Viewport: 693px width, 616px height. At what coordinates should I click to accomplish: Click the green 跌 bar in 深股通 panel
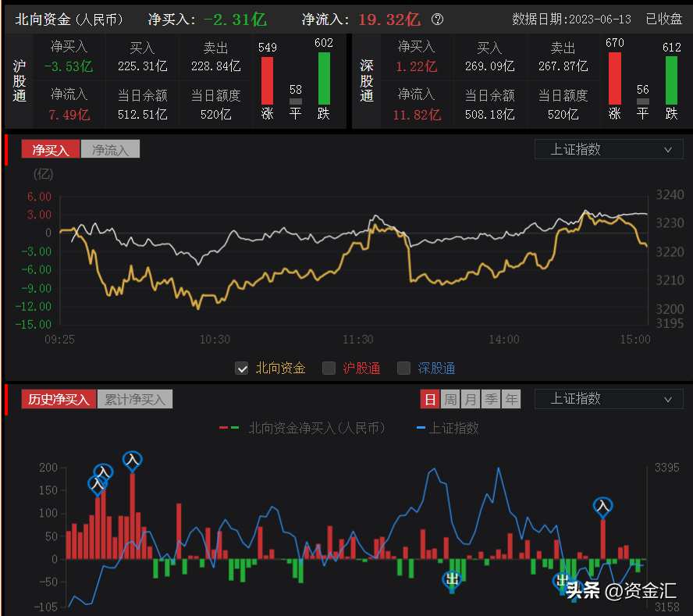(x=671, y=81)
